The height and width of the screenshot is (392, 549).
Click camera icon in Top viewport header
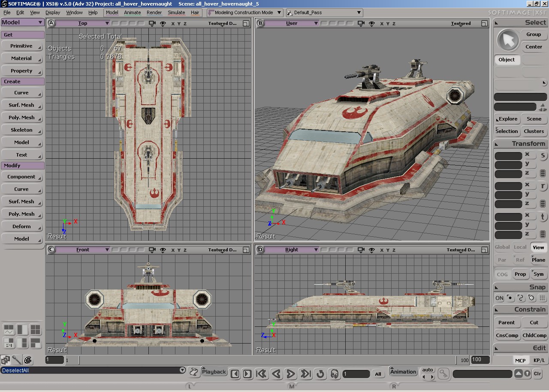click(x=153, y=23)
